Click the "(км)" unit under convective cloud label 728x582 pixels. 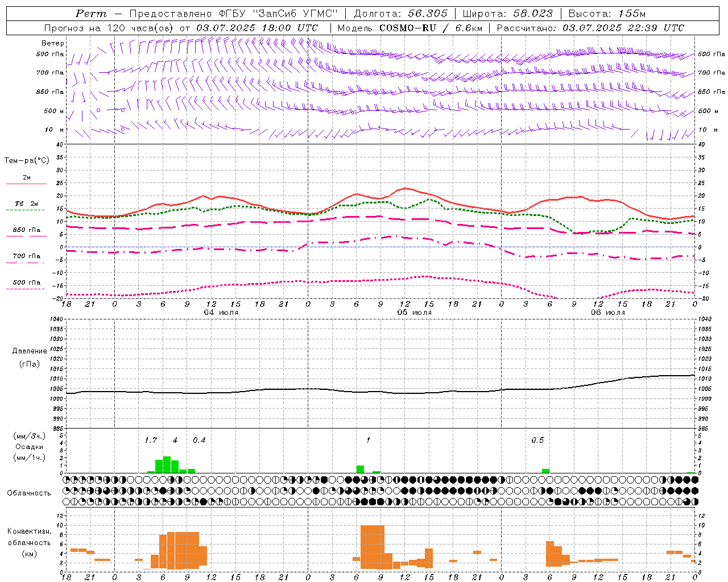coord(29,554)
